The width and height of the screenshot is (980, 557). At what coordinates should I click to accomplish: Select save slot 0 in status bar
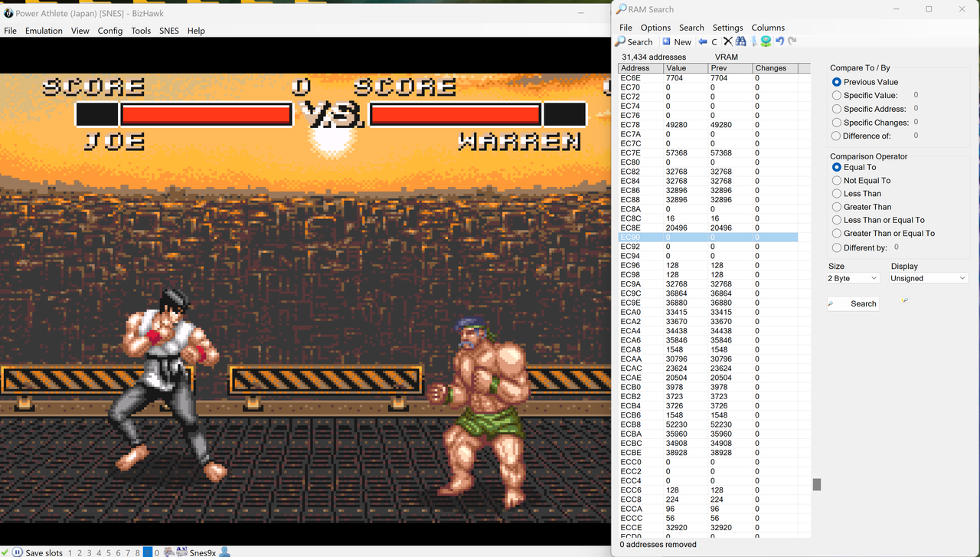(x=157, y=553)
